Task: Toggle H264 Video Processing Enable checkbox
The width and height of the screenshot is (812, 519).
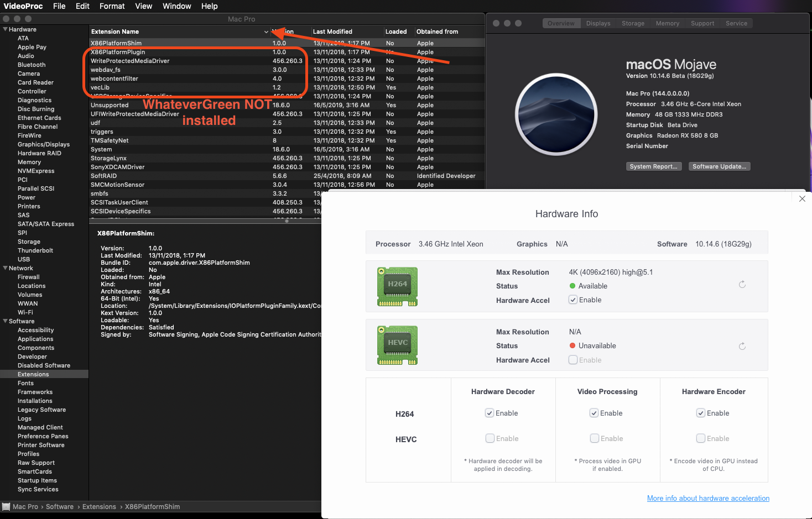Action: [x=594, y=413]
